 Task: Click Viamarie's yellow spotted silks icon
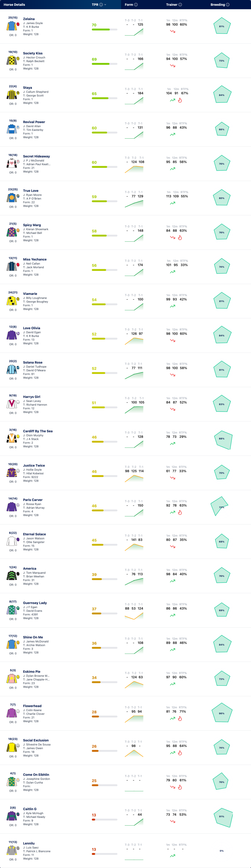click(x=12, y=301)
